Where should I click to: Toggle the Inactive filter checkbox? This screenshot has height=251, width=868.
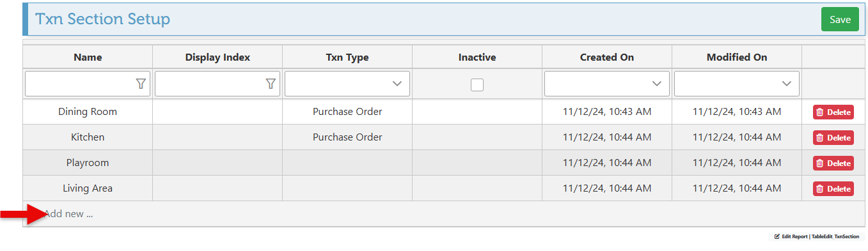pos(477,84)
